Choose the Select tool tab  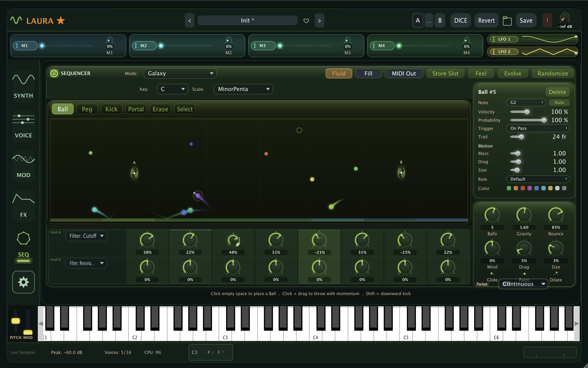[x=185, y=109]
